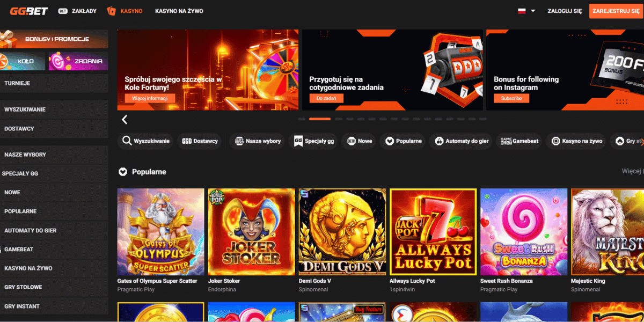Click the Zaloguj się link

coord(565,11)
